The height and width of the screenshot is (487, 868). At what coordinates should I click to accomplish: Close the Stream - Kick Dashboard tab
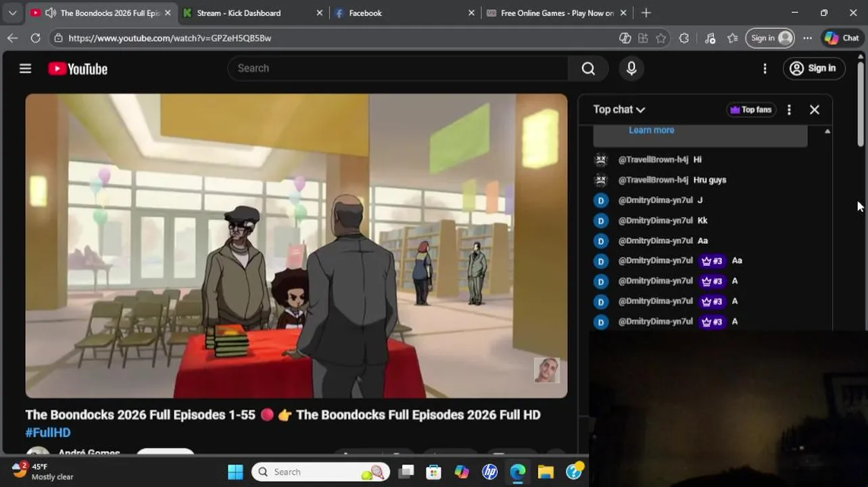pyautogui.click(x=320, y=13)
